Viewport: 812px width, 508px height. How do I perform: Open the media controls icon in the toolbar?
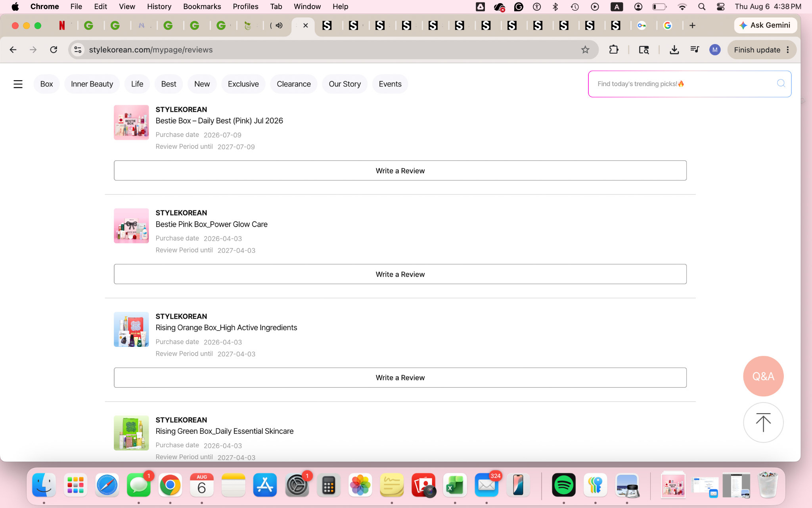[695, 50]
